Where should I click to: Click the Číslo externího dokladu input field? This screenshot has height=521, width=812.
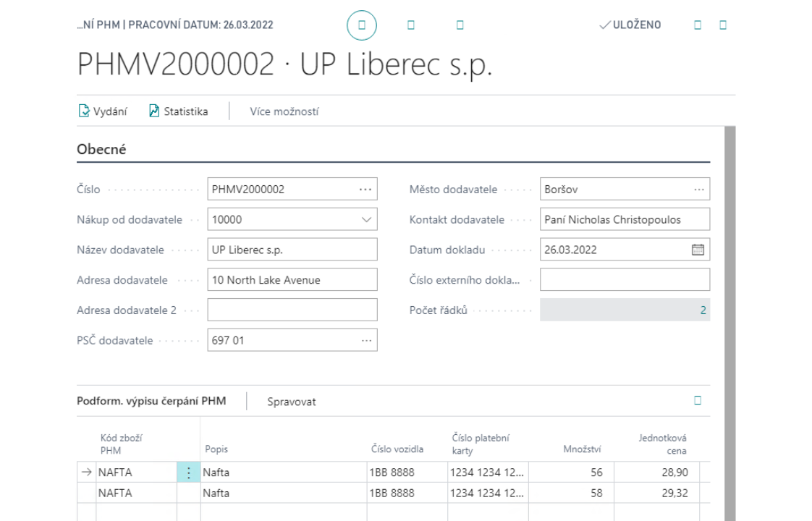tap(625, 279)
